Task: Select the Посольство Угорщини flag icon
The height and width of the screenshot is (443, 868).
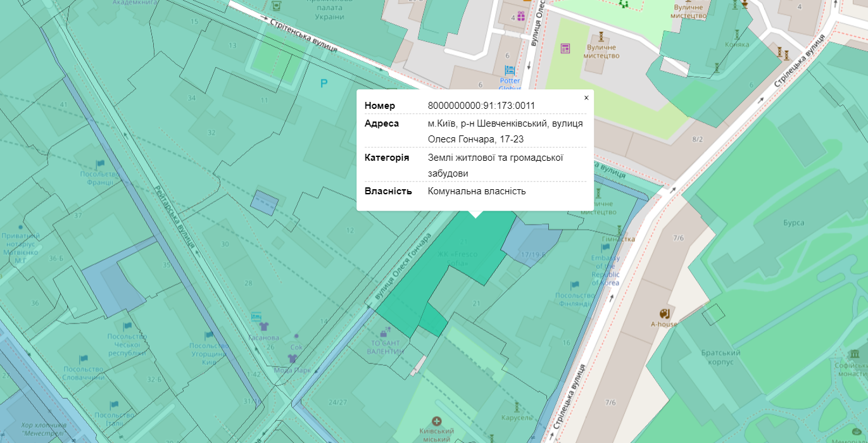Action: click(x=208, y=335)
